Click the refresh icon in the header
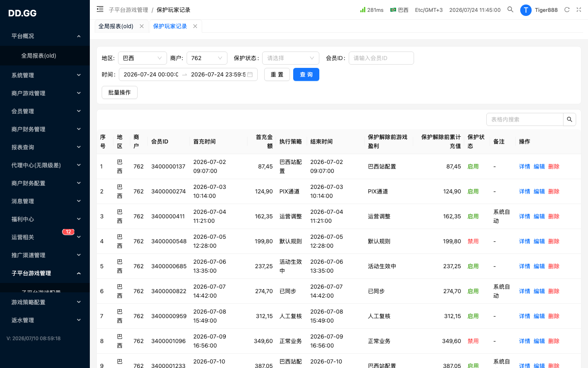This screenshot has height=368, width=588. (567, 10)
